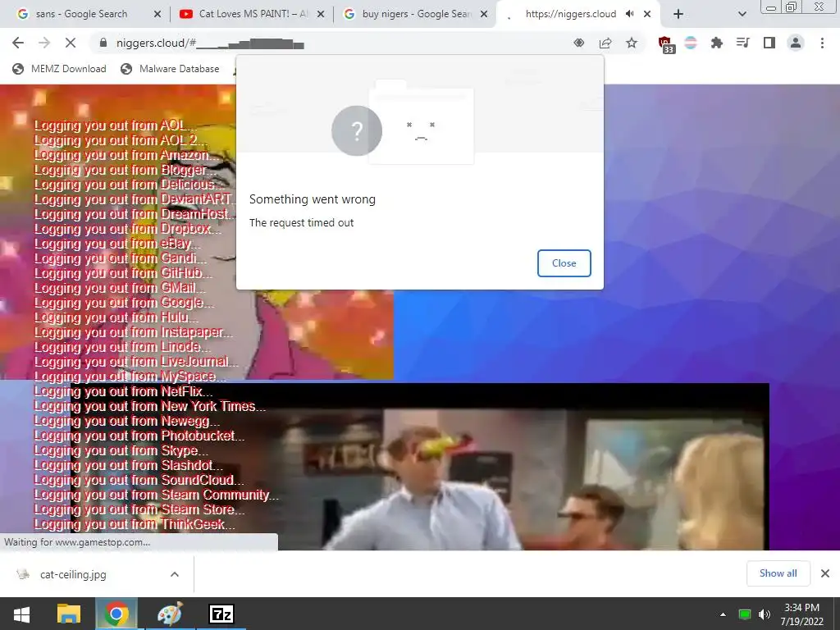Open the clock showing 3:34 PM
Viewport: 840px width, 630px height.
pos(801,614)
